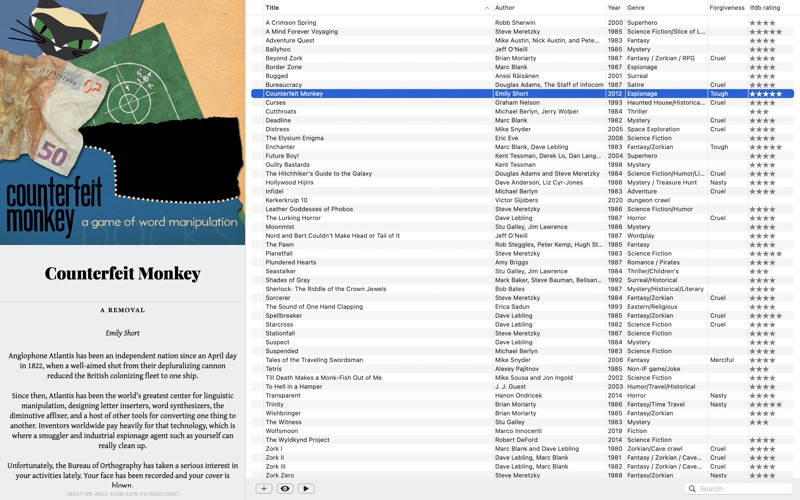
Task: Select the 'Tetris' game
Action: (x=522, y=369)
